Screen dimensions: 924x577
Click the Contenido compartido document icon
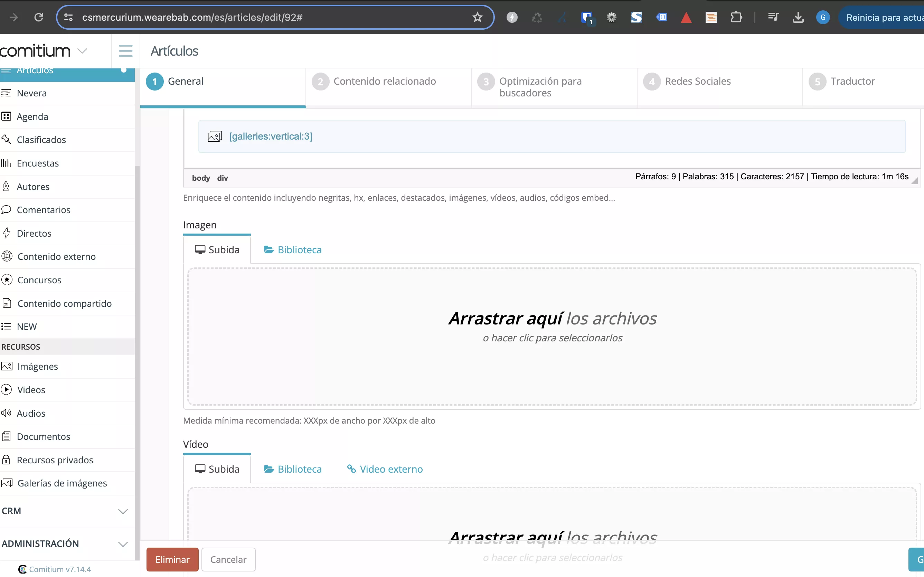point(7,303)
